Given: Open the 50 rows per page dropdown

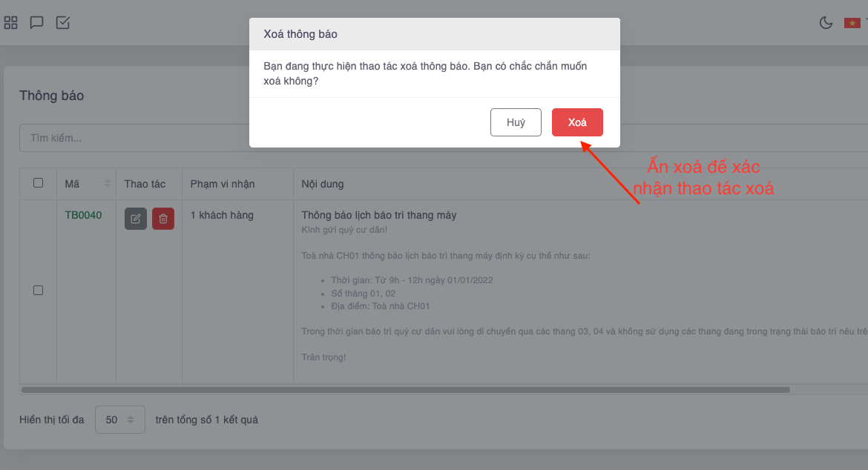Looking at the screenshot, I should coord(120,420).
